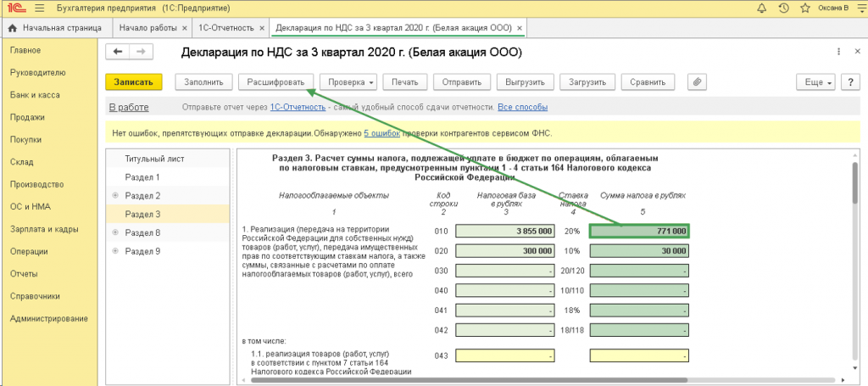The width and height of the screenshot is (868, 386).
Task: Click user name Оксана В
Action: click(834, 8)
